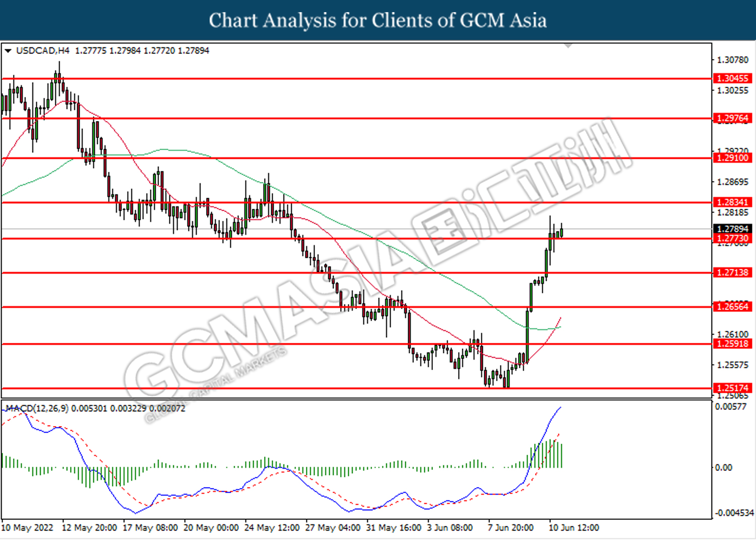Click the 1.29100 red price label
Image resolution: width=756 pixels, height=540 pixels.
click(732, 158)
